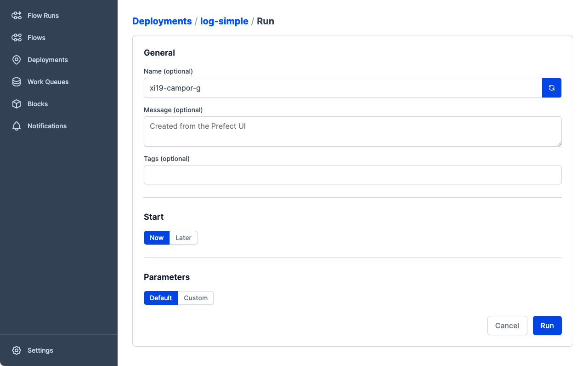The width and height of the screenshot is (588, 366).
Task: Click the Blocks cube icon
Action: [x=17, y=104]
